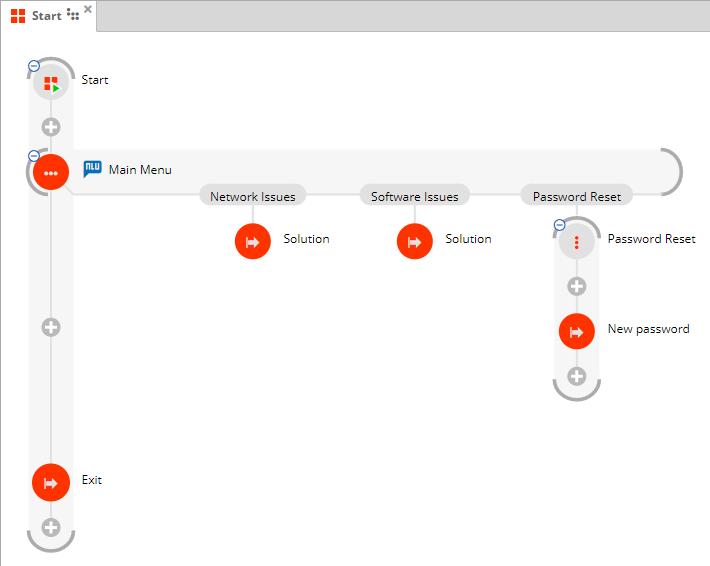This screenshot has height=566, width=710.
Task: Collapse the Password Reset block
Action: coord(560,225)
